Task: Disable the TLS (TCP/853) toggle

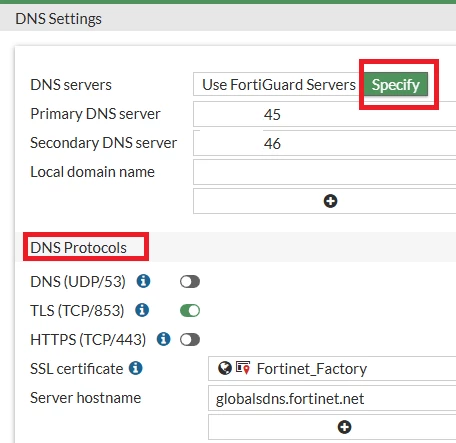Action: pos(190,311)
